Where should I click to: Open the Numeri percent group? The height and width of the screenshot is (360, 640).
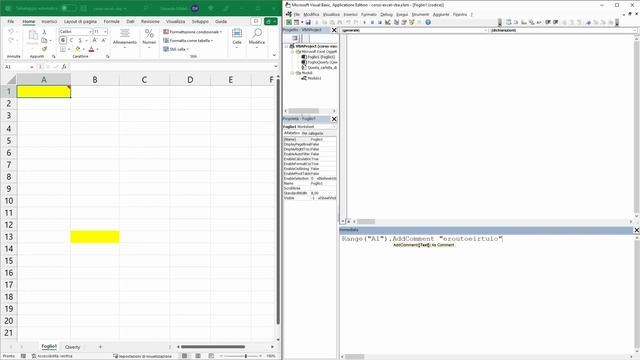pyautogui.click(x=149, y=39)
